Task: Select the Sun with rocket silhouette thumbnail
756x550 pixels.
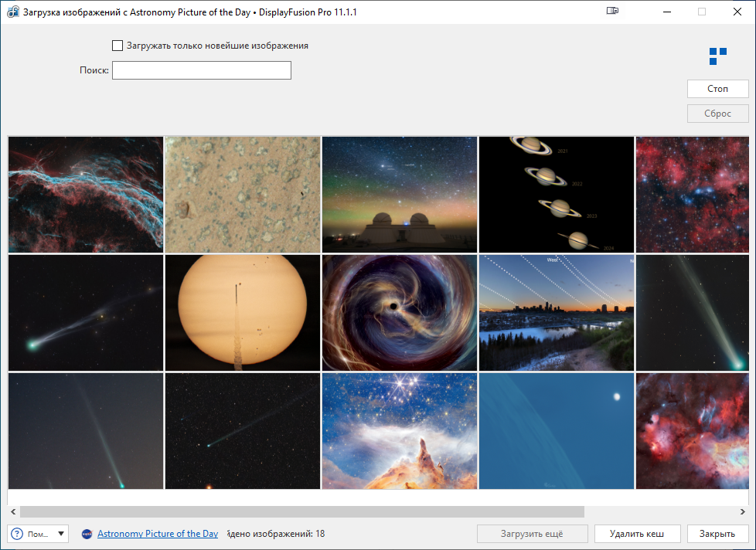Action: pos(242,313)
